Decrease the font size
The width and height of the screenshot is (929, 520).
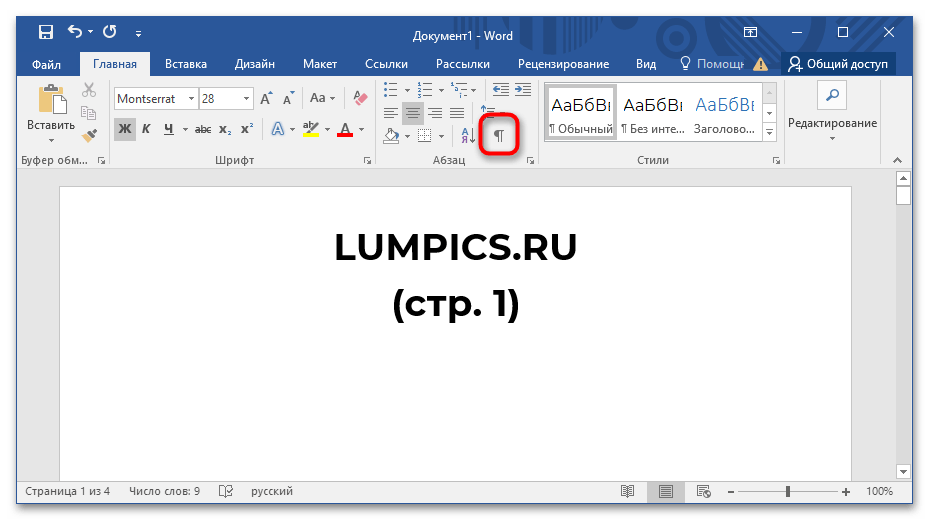[289, 98]
